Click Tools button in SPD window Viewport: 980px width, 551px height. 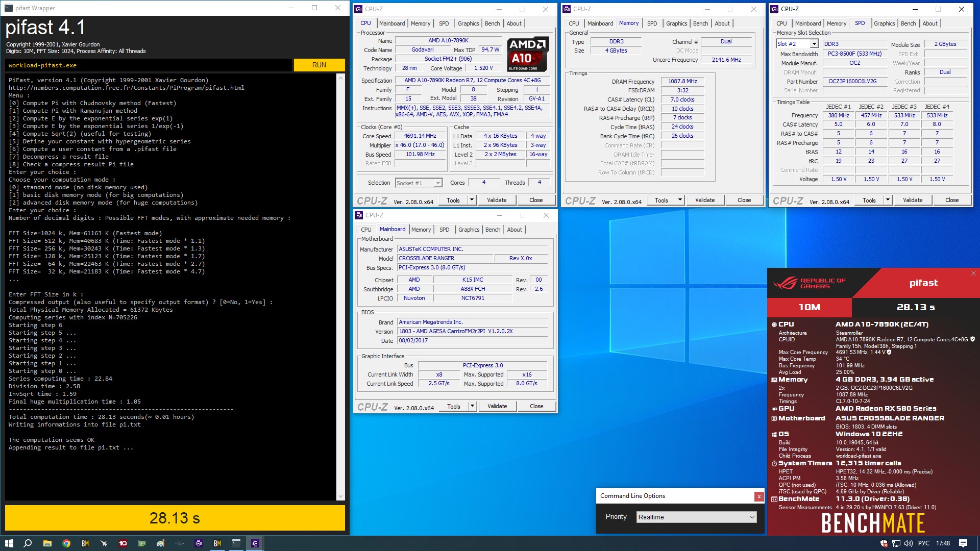click(x=869, y=200)
